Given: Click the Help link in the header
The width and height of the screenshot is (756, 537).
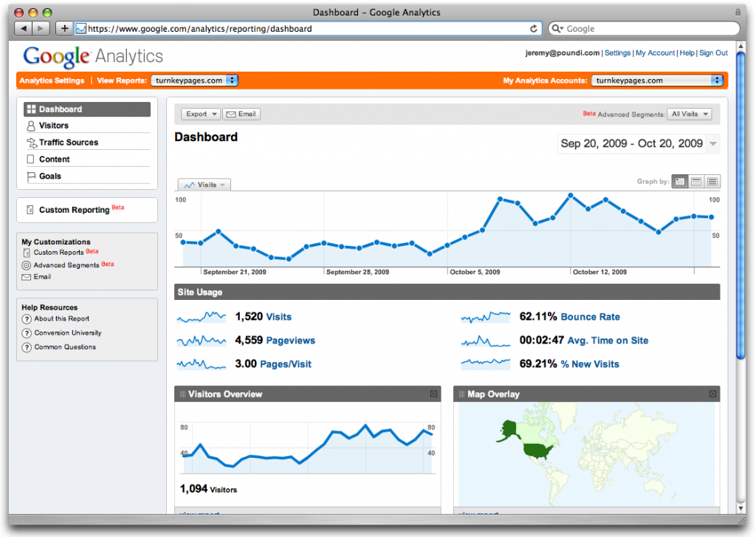Looking at the screenshot, I should point(687,53).
